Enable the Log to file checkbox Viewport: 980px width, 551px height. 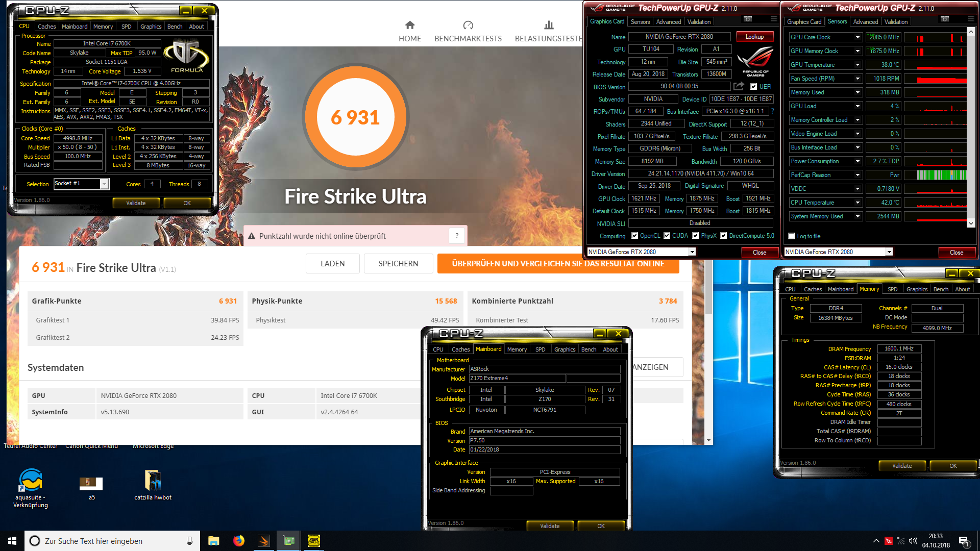point(792,236)
